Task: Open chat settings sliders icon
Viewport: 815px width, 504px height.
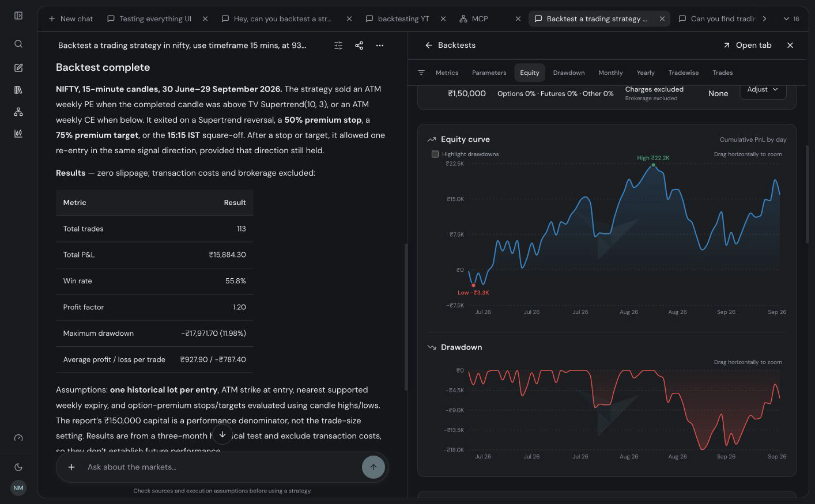Action: (338, 46)
